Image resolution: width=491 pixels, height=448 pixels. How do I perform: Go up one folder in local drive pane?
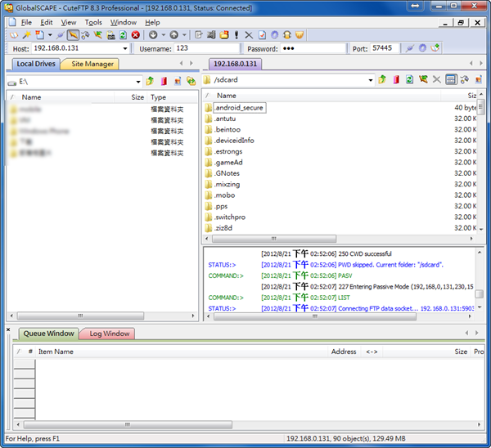150,81
